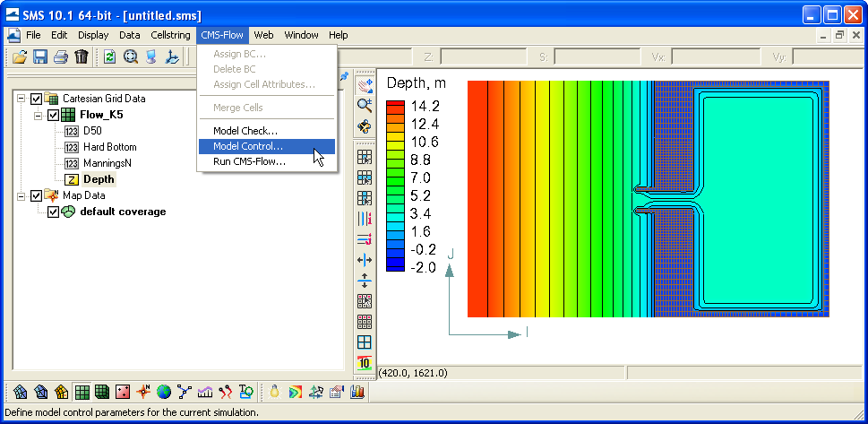This screenshot has width=868, height=424.
Task: Open the Edit menu
Action: 59,35
